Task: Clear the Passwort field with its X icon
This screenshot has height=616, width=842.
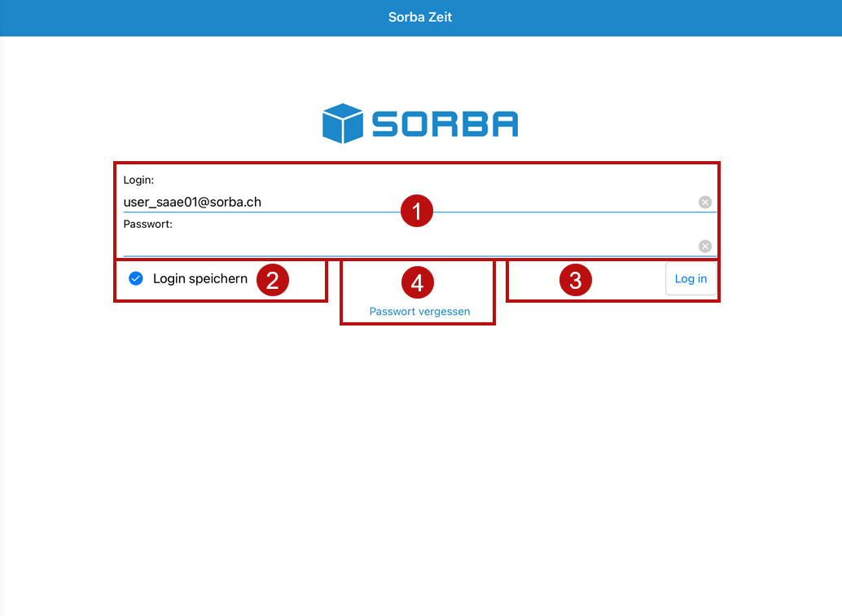Action: coord(705,247)
